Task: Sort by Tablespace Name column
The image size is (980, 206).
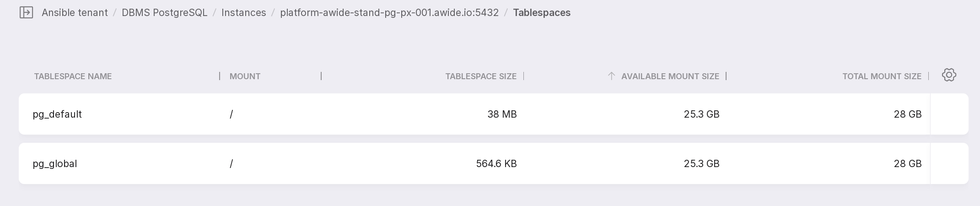Action: pyautogui.click(x=73, y=76)
